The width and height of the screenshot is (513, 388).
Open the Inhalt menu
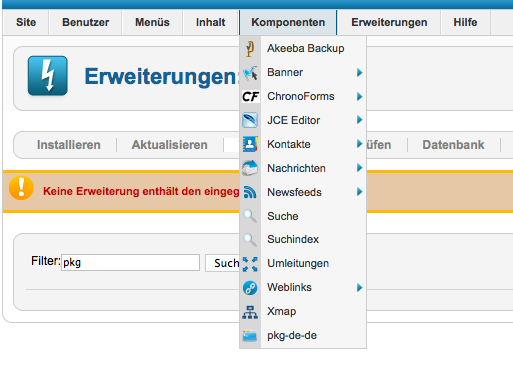point(211,22)
